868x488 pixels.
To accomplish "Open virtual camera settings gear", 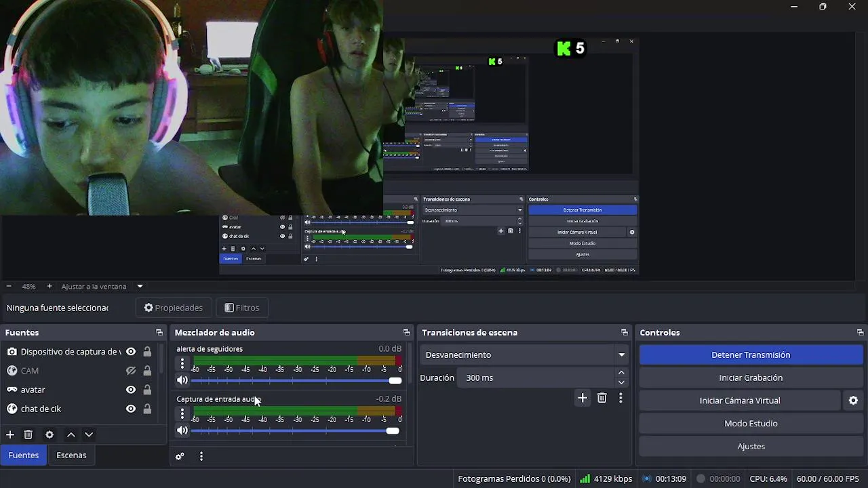I will pos(853,401).
